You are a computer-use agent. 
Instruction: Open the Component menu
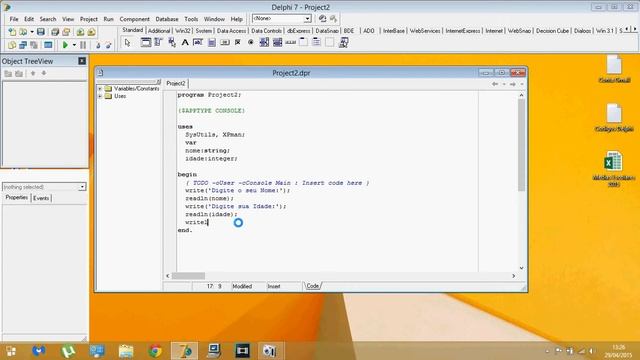(134, 19)
